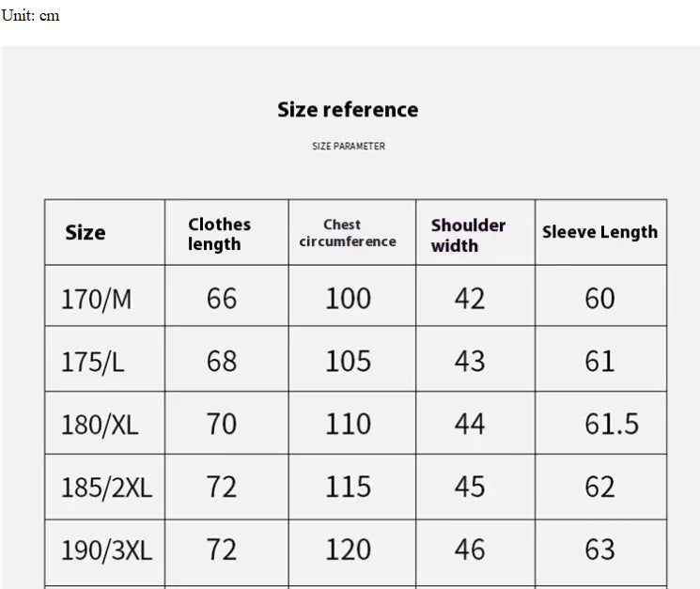Screen dimensions: 700x589
Task: Click the "Shoulder width" column header
Action: click(468, 235)
